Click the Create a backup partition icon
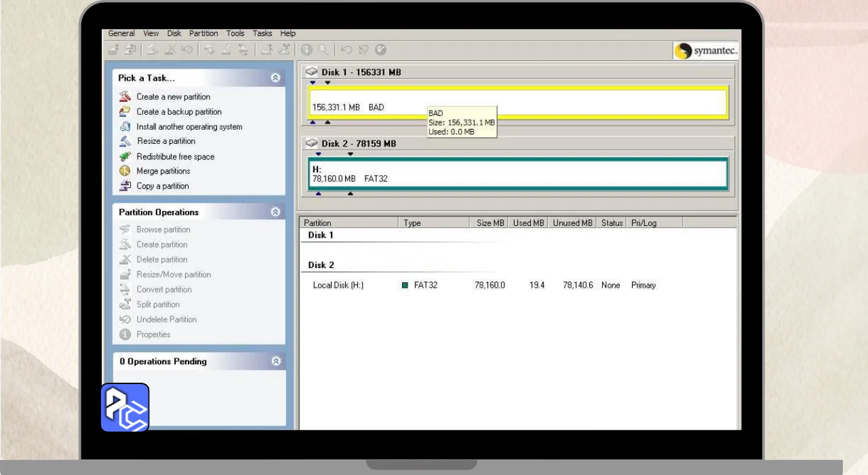This screenshot has width=868, height=475. point(125,111)
